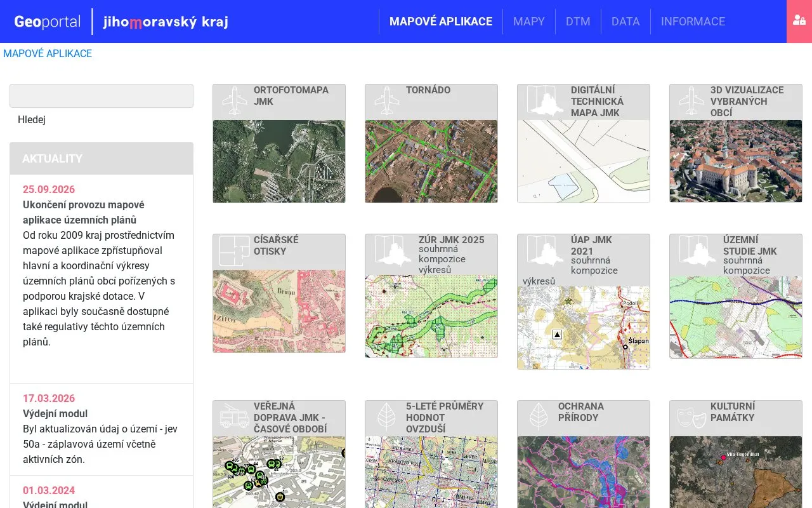Open Ortofotomapa JMK aerial thumbnail
The width and height of the screenshot is (812, 508).
click(x=279, y=161)
